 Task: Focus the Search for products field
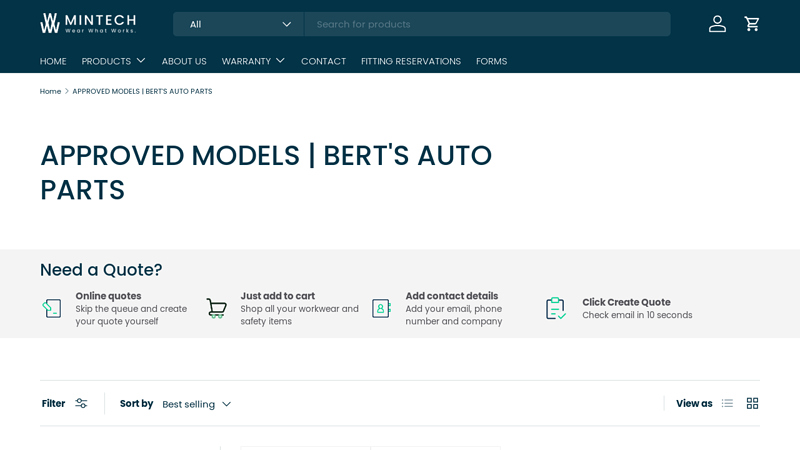point(487,24)
